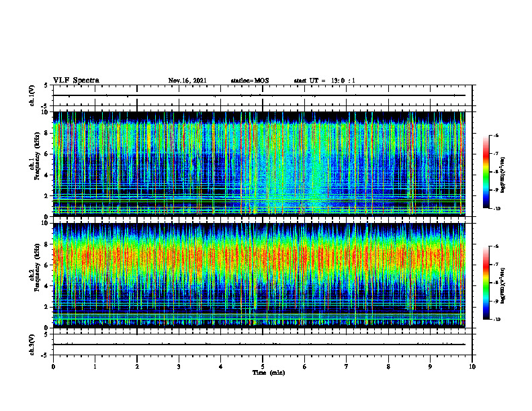Click time axis tick label "9"
Screen dimensions: 532x411
tap(430, 367)
